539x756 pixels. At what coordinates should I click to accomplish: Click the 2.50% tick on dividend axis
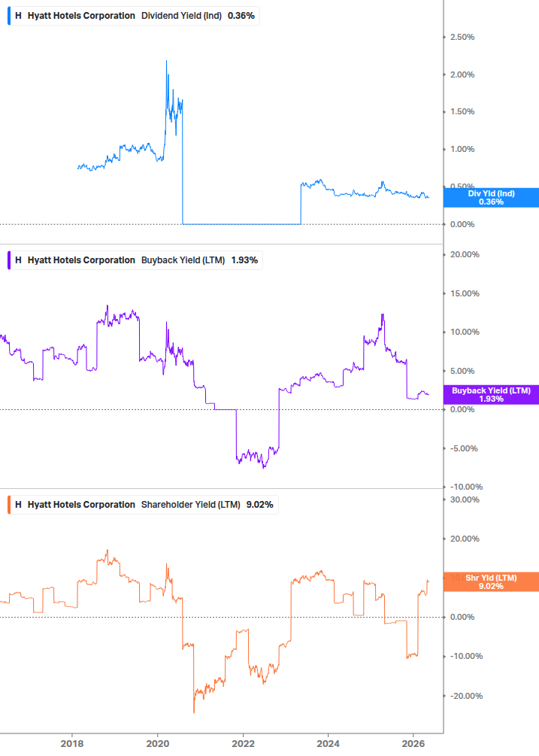click(x=462, y=37)
